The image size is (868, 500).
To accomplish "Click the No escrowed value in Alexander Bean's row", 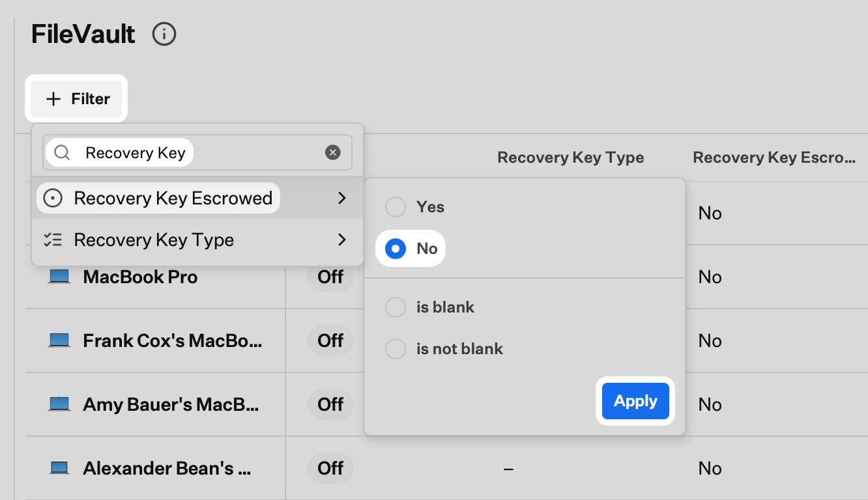I will [710, 468].
